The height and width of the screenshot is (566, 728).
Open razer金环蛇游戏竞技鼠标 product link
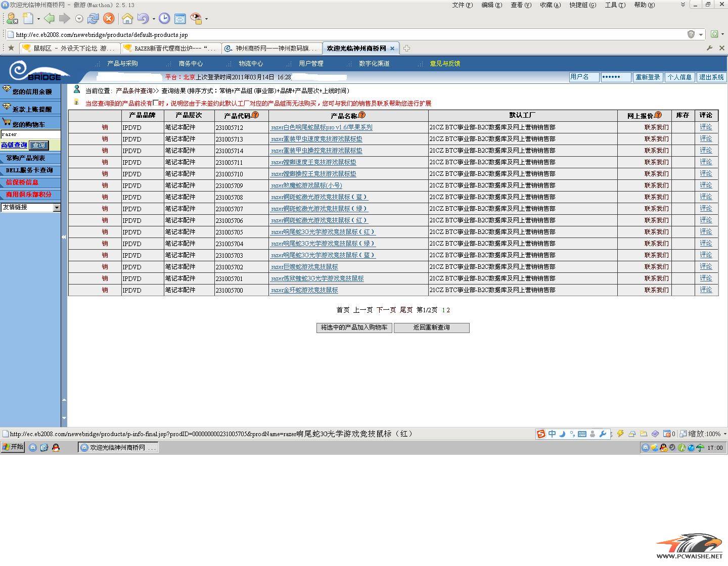point(304,290)
